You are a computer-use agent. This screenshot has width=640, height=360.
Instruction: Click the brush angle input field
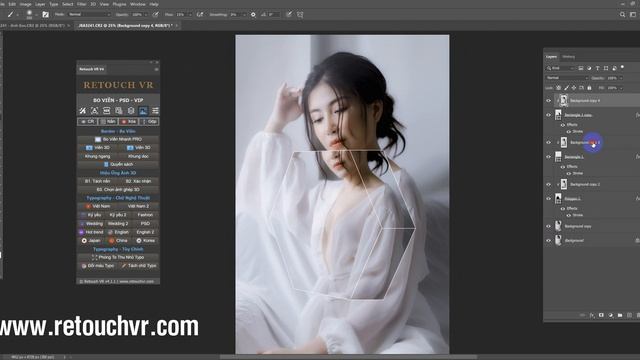273,14
